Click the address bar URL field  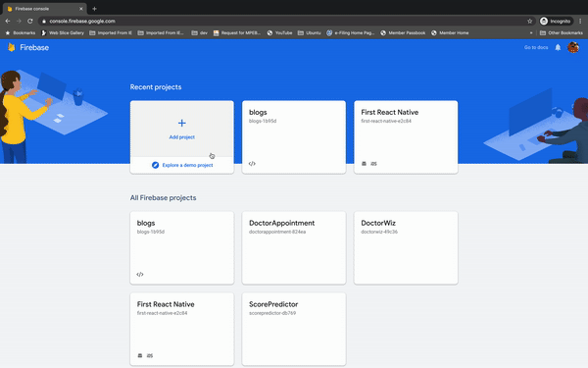(x=285, y=21)
